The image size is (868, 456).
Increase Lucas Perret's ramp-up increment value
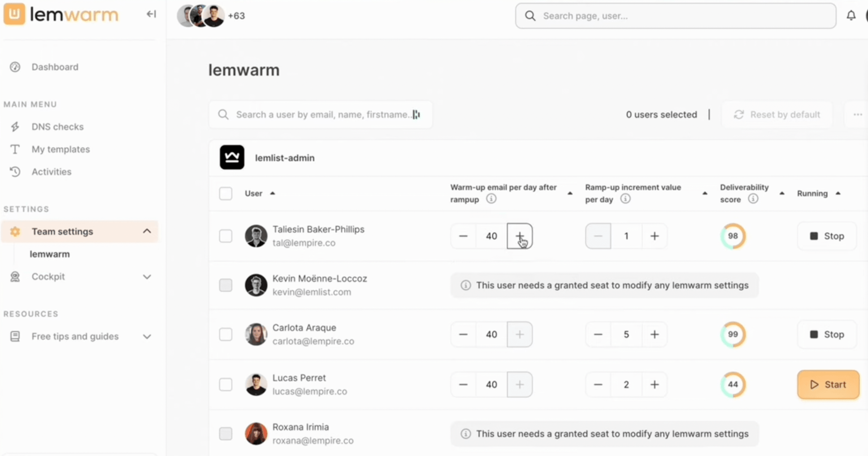(655, 385)
